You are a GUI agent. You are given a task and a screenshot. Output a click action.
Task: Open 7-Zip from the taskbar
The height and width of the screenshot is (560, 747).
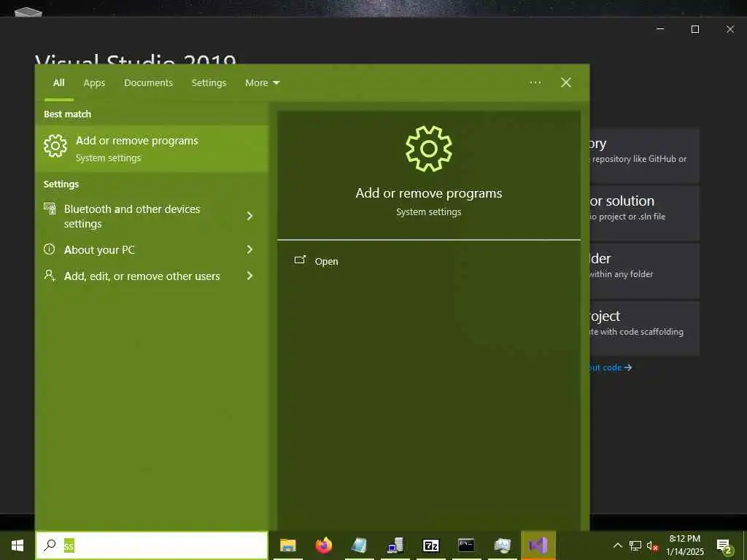[x=430, y=545]
